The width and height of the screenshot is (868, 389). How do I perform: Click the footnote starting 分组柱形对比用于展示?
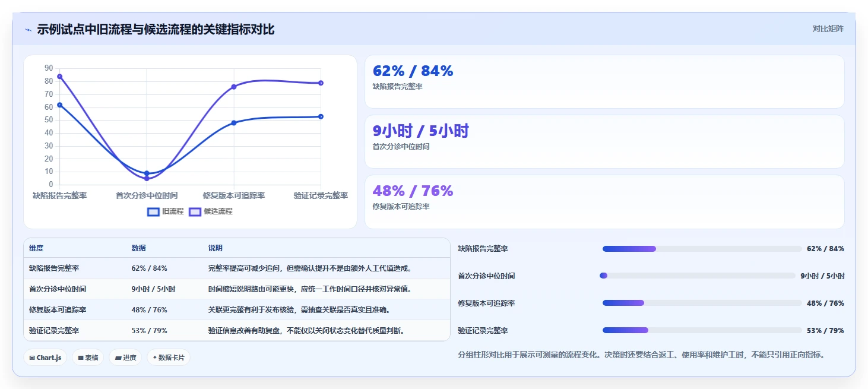tap(641, 355)
